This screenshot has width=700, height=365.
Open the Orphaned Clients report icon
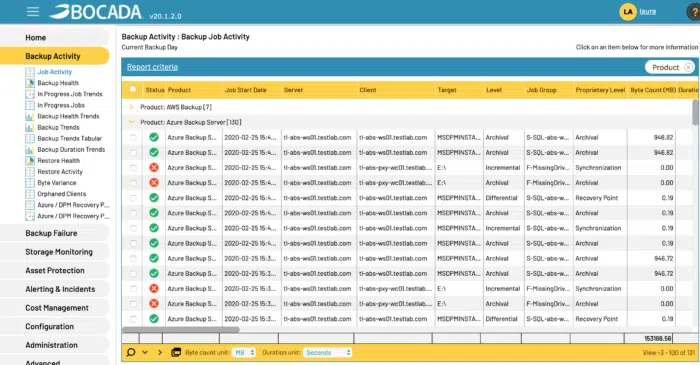pyautogui.click(x=30, y=194)
